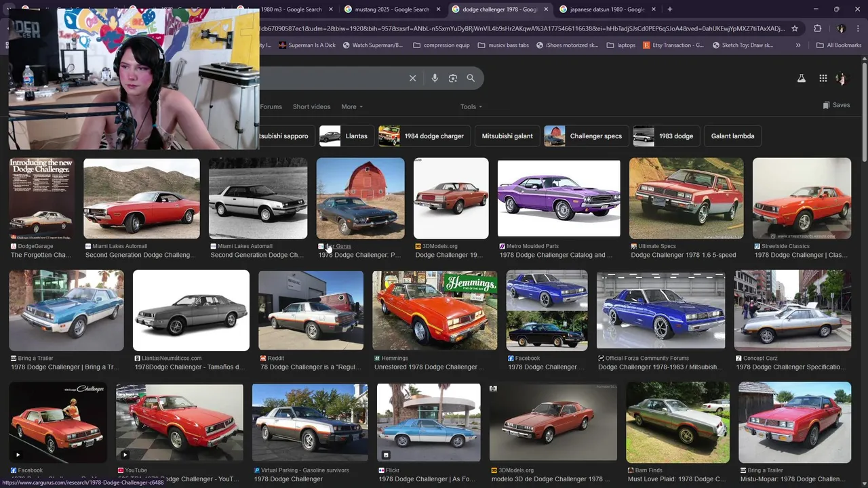Open Search Labs flask icon
This screenshot has height=488, width=868.
click(x=801, y=78)
